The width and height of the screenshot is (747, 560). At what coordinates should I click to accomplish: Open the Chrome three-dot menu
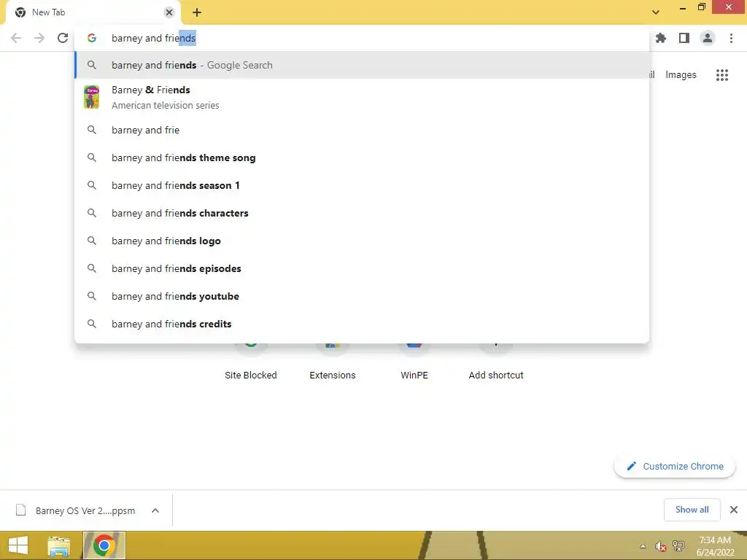point(731,38)
